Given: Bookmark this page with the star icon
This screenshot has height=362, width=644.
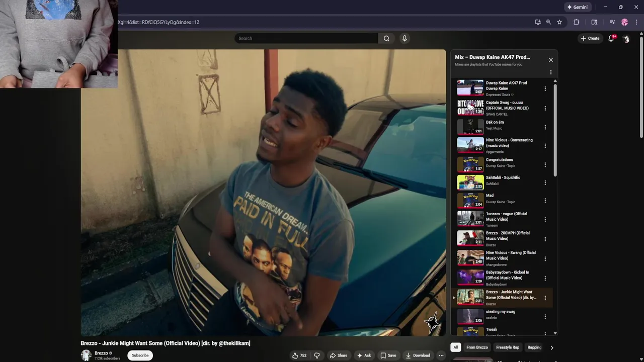Looking at the screenshot, I should coord(559,22).
